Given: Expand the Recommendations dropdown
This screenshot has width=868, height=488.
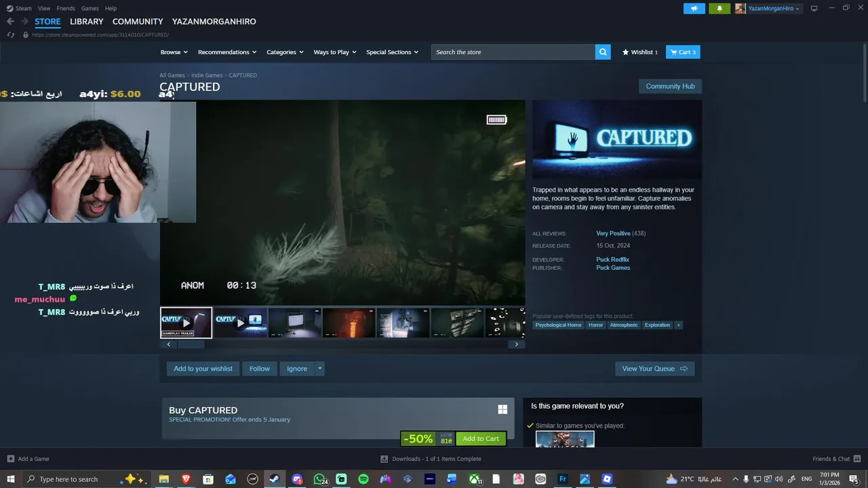Looking at the screenshot, I should (227, 52).
